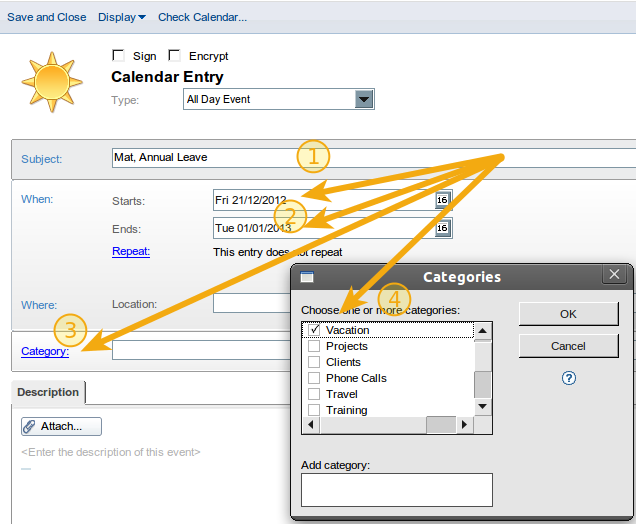
Task: Click the Categories dialog window icon
Action: pyautogui.click(x=307, y=277)
